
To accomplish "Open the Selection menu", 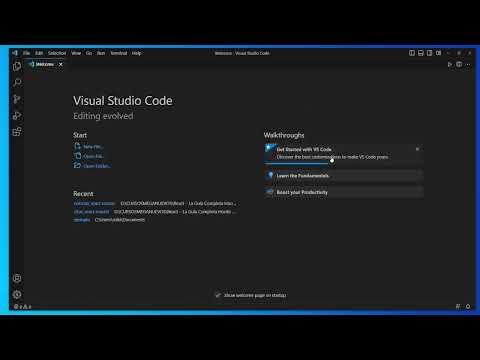I will click(x=57, y=53).
